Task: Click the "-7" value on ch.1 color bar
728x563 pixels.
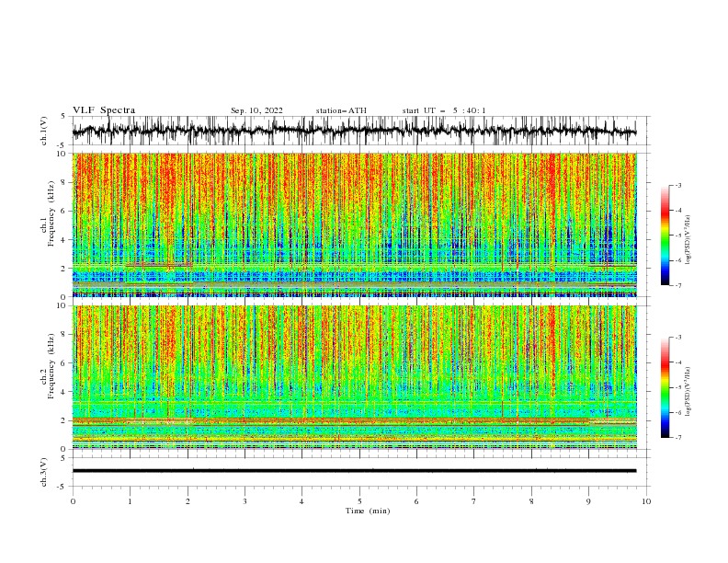Action: (678, 285)
